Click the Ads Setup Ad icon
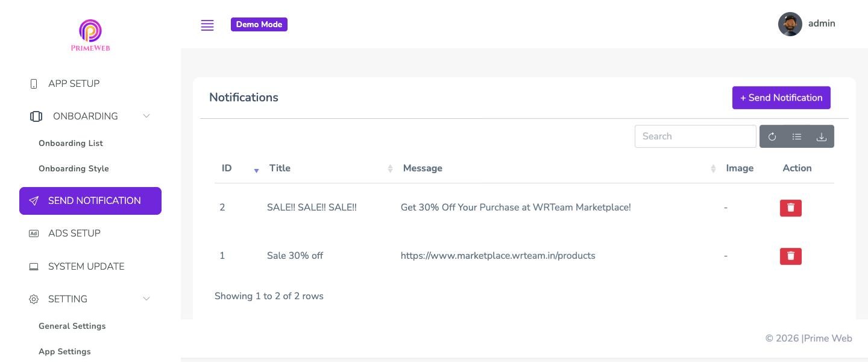 pyautogui.click(x=34, y=233)
